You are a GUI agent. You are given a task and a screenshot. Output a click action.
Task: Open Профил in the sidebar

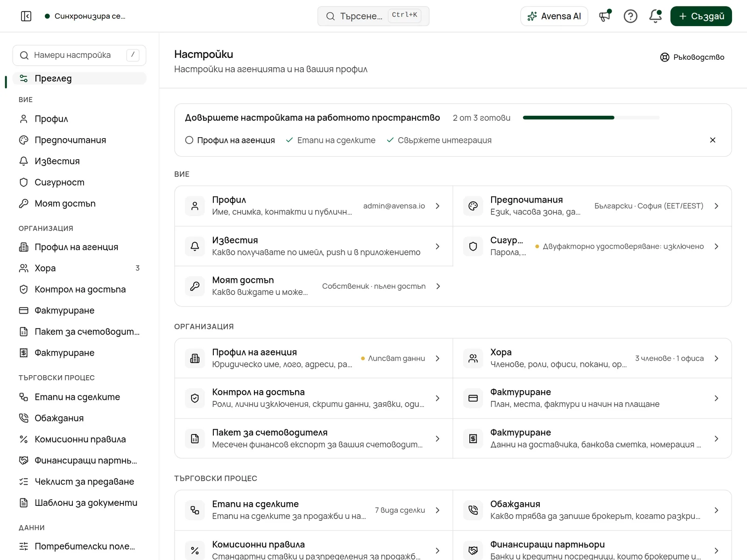[79, 119]
